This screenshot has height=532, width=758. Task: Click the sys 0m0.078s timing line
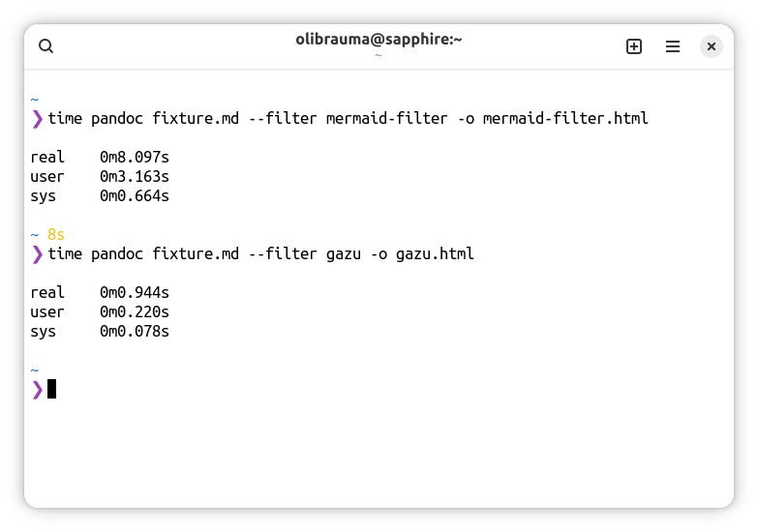click(100, 332)
